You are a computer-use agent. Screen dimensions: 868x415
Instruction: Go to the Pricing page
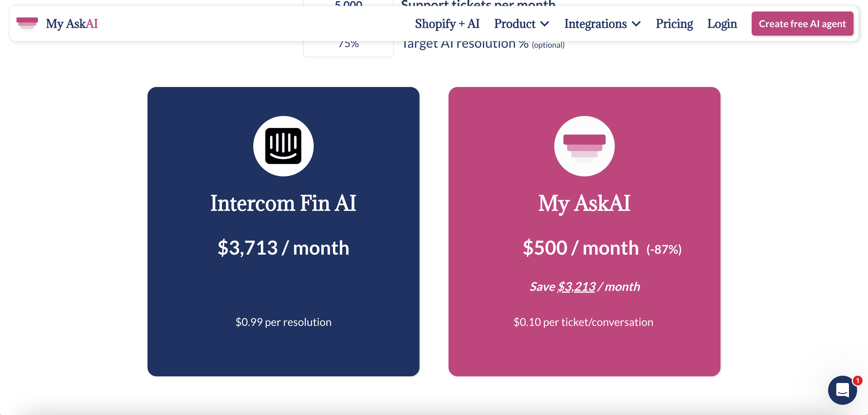tap(674, 24)
